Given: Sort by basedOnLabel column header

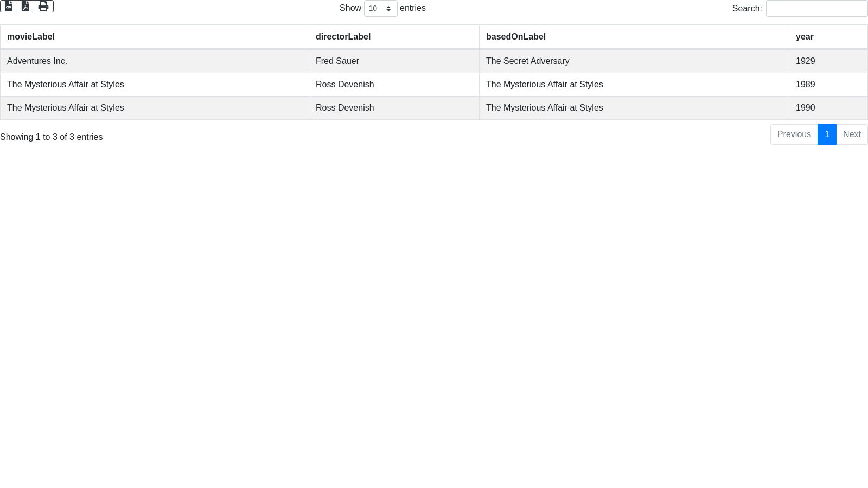Looking at the screenshot, I should coord(515,37).
